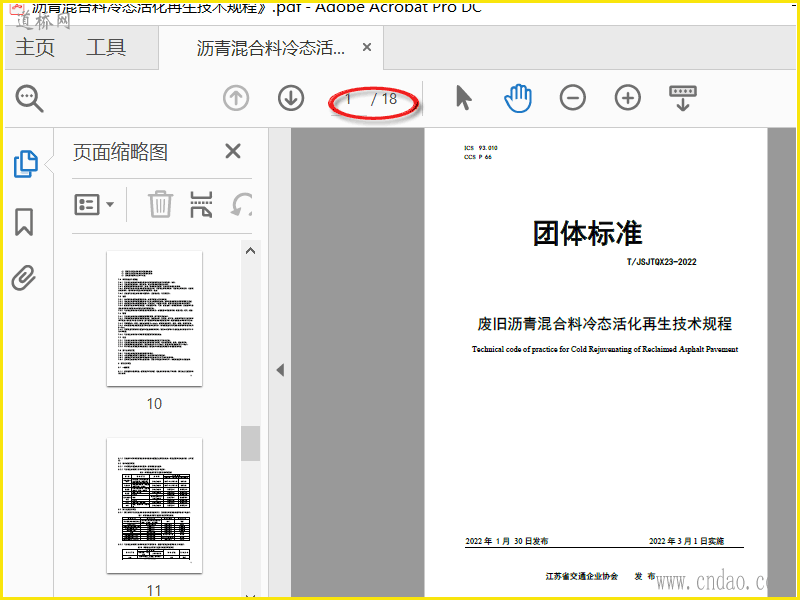Click the thumbnail panel scrollbar handle

click(250, 443)
